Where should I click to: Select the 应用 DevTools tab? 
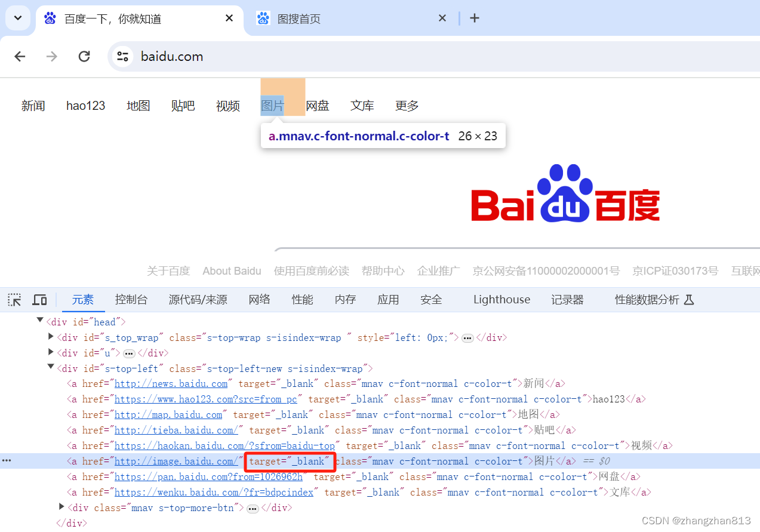click(x=388, y=300)
